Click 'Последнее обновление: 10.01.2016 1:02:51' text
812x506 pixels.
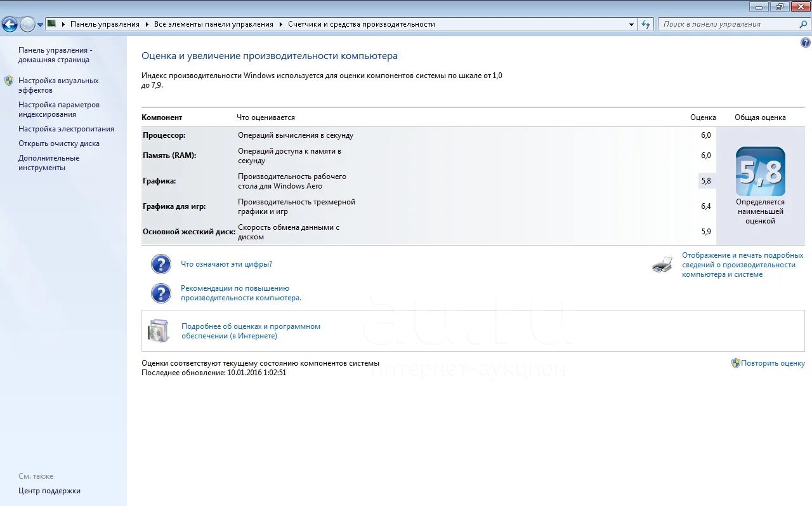pos(214,373)
